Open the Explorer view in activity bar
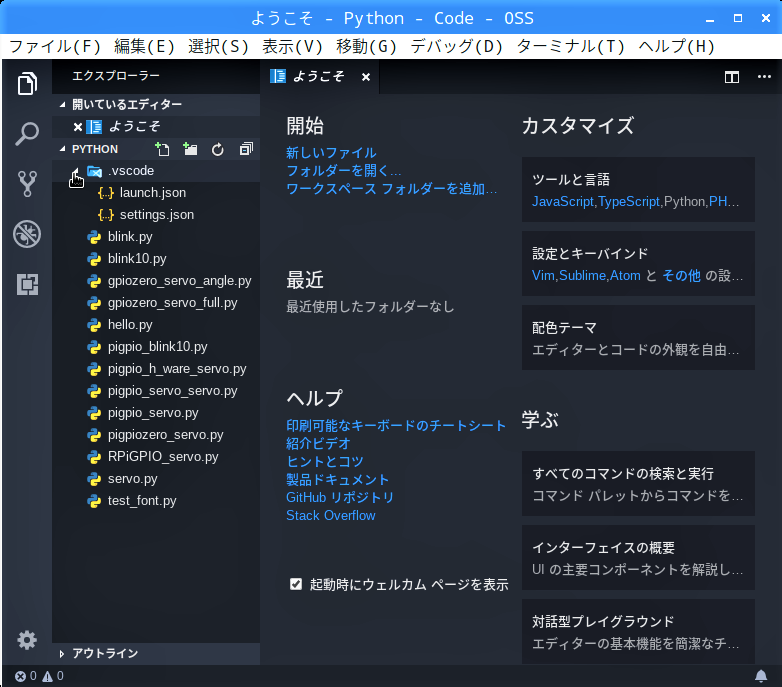The height and width of the screenshot is (687, 782). click(x=27, y=83)
